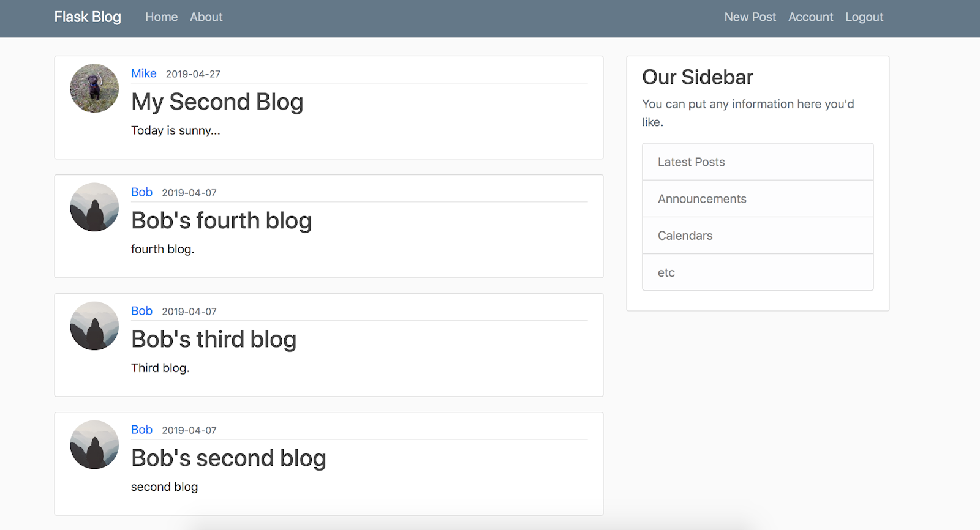Create a New Post

click(x=750, y=17)
